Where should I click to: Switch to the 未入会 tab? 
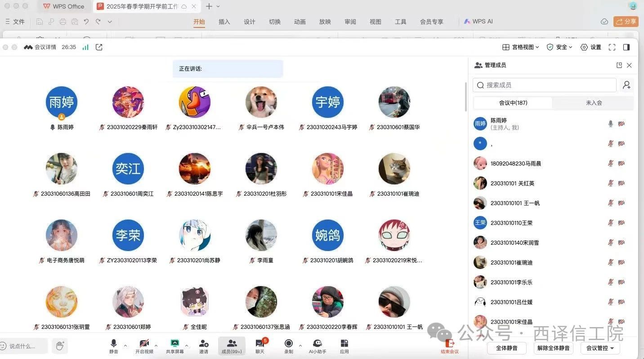tap(594, 103)
